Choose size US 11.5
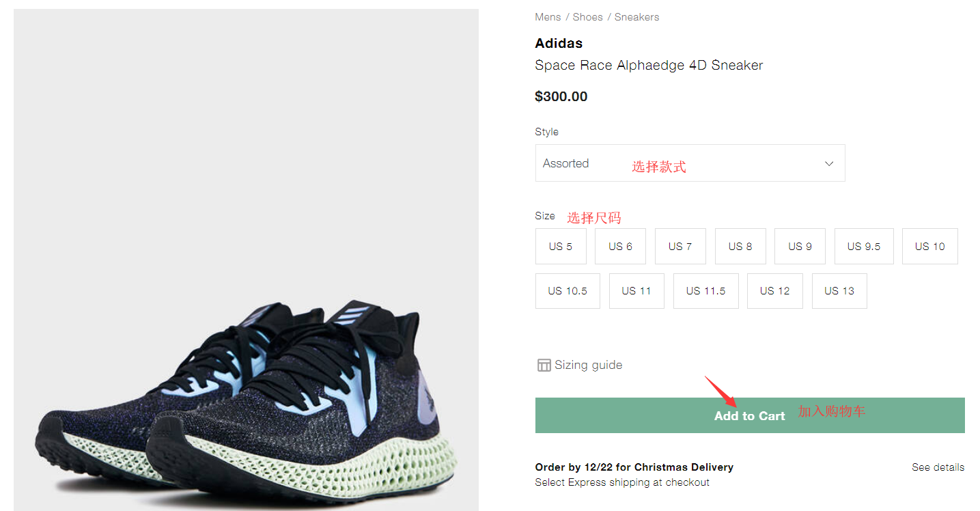Screen dimensions: 980x511 (705, 291)
